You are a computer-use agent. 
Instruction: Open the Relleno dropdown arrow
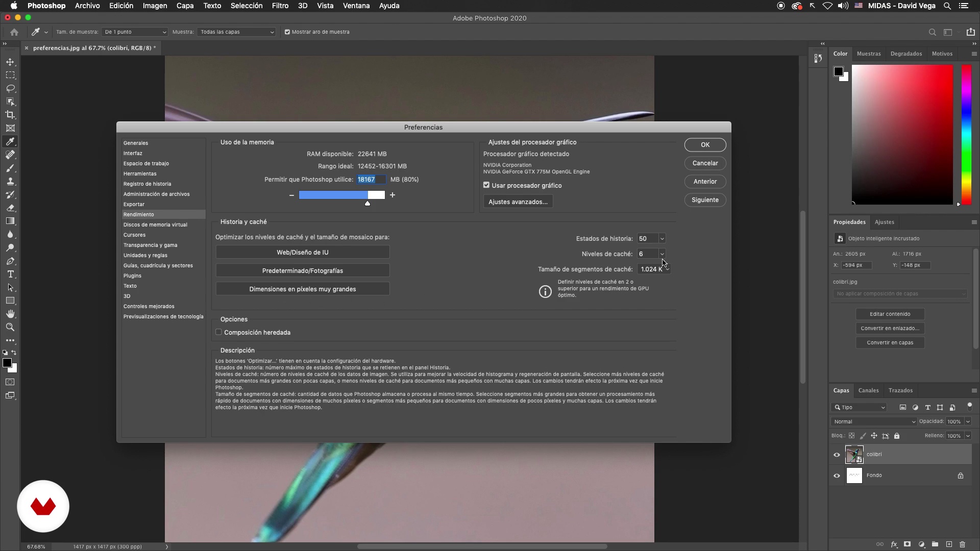coord(968,436)
